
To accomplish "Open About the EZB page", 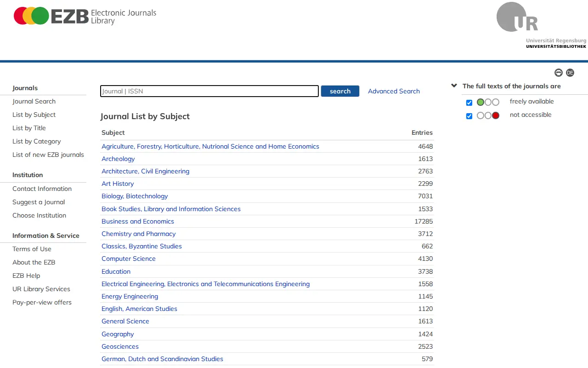I will coord(34,262).
